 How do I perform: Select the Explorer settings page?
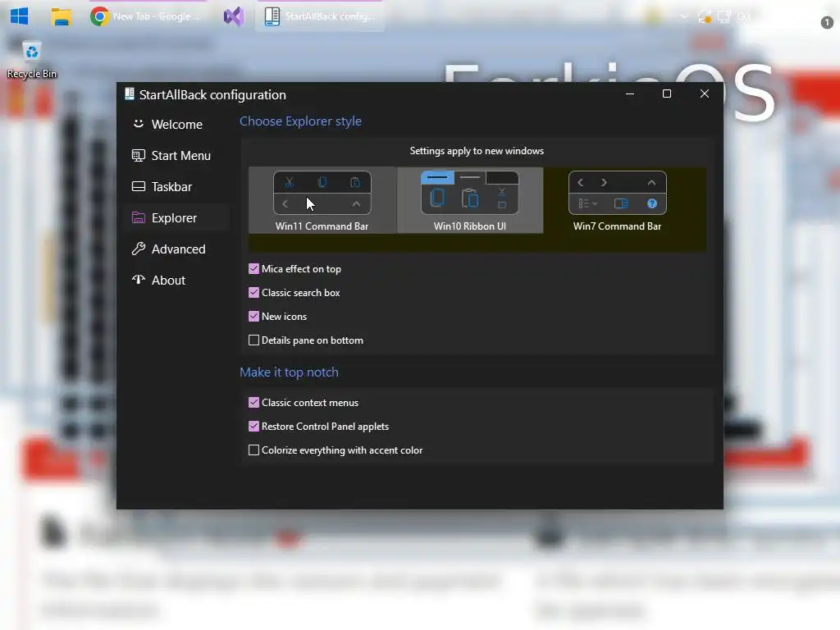[177, 217]
